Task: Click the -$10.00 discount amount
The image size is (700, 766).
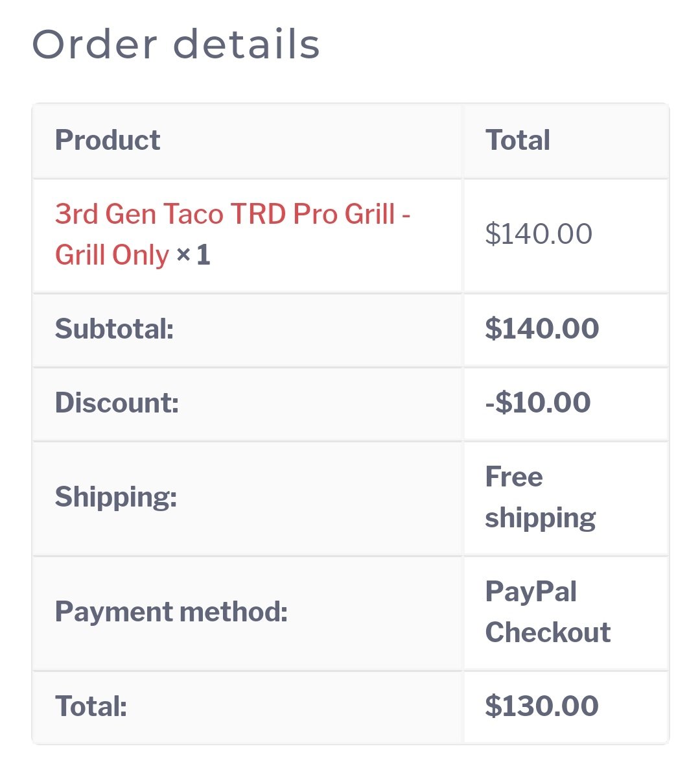Action: tap(538, 403)
